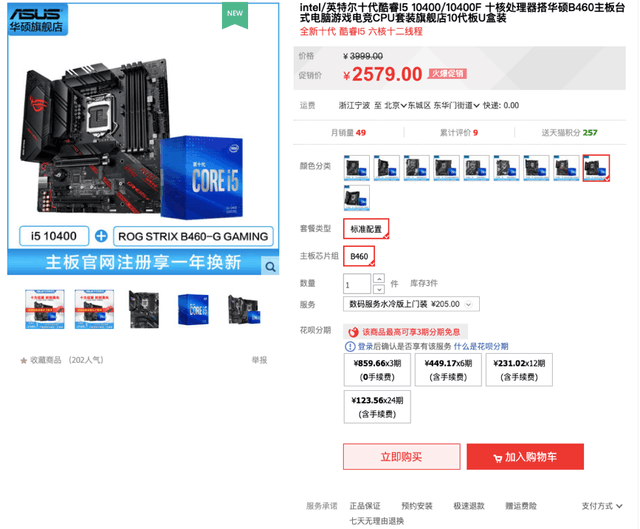The width and height of the screenshot is (640, 529).
Task: View the Core i5 box gallery thumbnail
Action: [193, 309]
